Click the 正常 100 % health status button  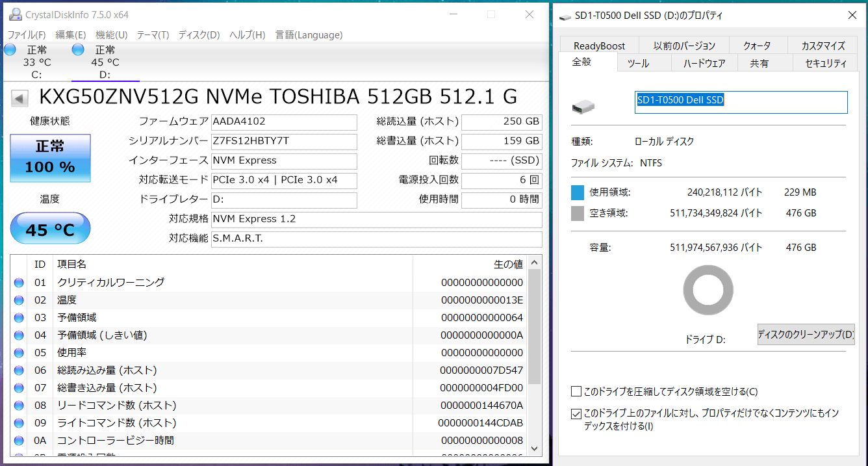(50, 158)
